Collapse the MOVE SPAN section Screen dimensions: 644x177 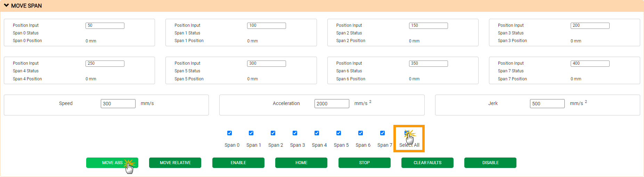point(7,6)
